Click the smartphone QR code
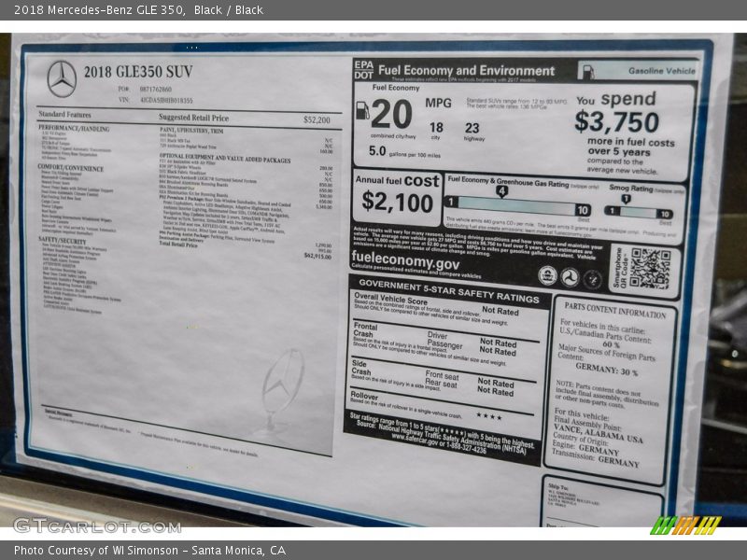The height and width of the screenshot is (560, 747). click(x=649, y=269)
